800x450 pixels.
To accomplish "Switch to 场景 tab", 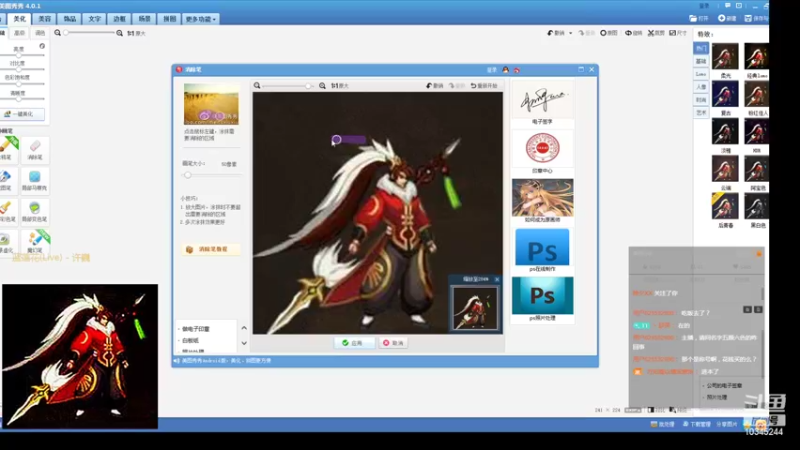I will [144, 19].
